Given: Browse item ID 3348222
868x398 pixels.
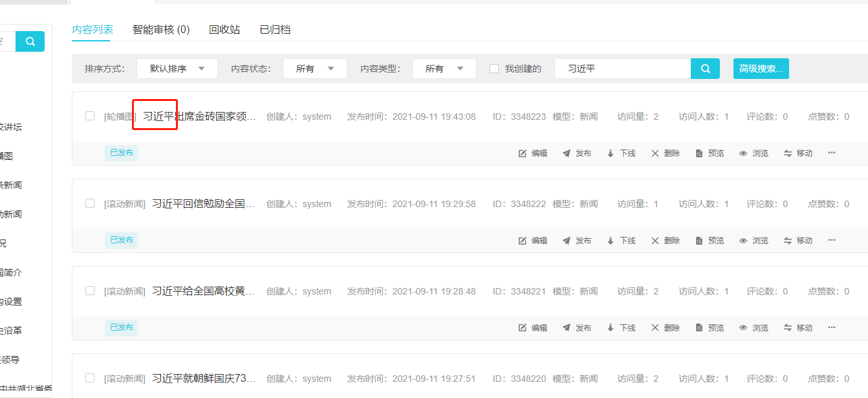Looking at the screenshot, I should point(754,241).
